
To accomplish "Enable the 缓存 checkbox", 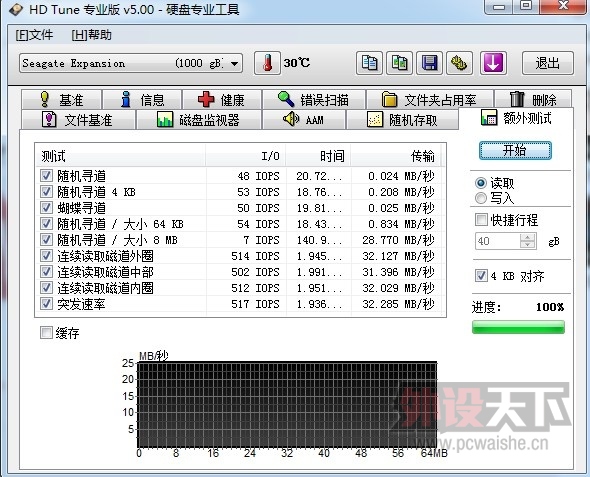I will point(46,333).
